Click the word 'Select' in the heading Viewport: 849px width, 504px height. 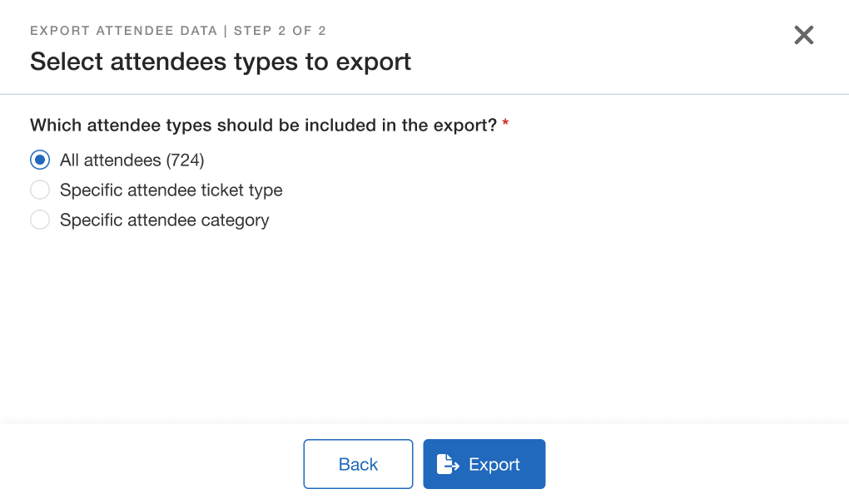(67, 62)
